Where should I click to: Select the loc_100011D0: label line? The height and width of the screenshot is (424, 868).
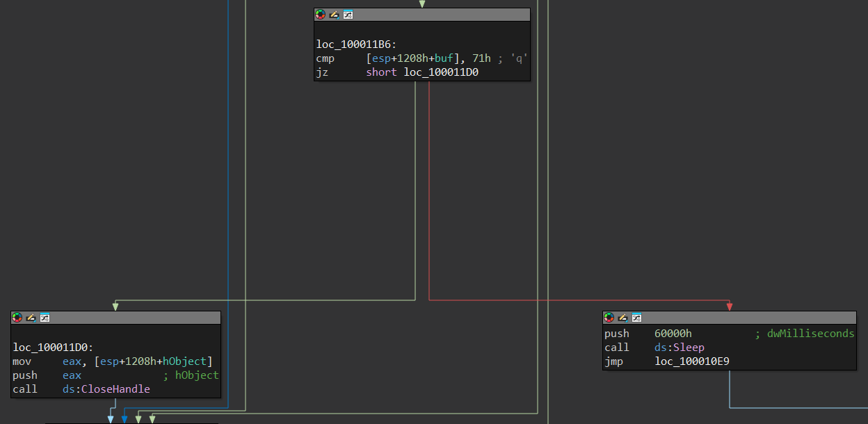click(x=53, y=348)
